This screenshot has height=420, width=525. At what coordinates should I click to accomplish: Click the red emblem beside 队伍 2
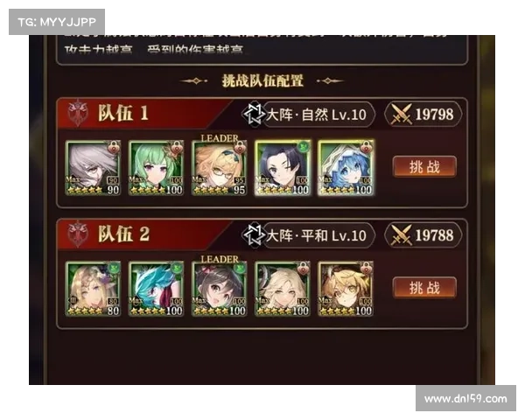coord(77,234)
